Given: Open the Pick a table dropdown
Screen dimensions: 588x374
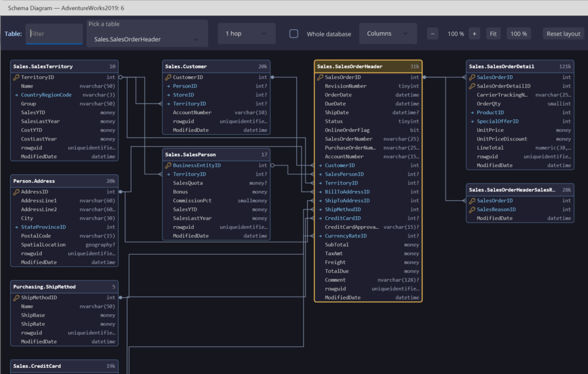Looking at the screenshot, I should pos(147,40).
